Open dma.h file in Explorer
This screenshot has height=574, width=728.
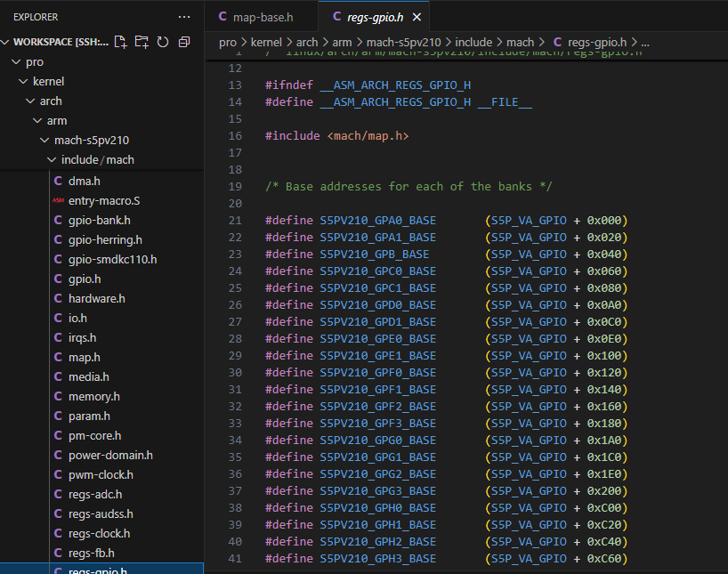(x=84, y=182)
